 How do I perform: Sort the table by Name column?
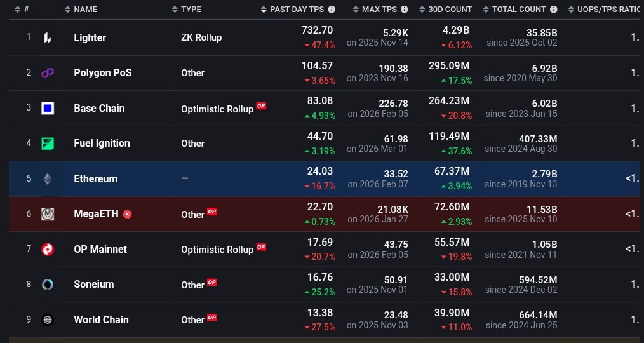coord(81,10)
